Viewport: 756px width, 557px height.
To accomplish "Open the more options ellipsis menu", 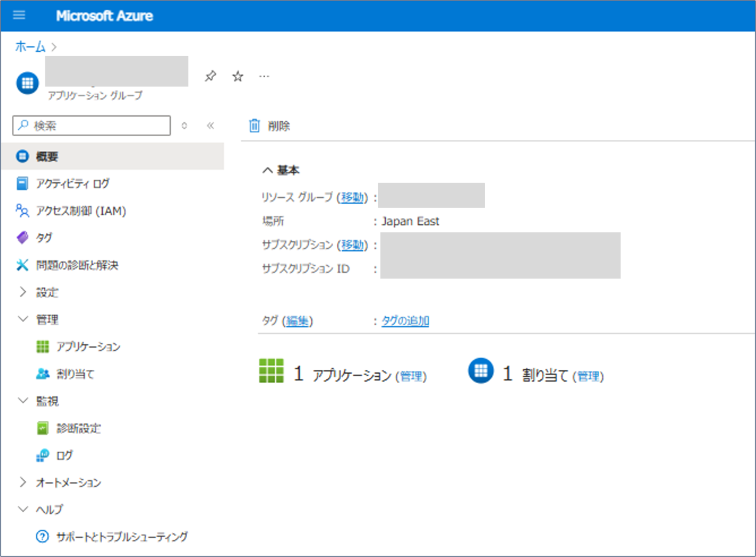I will tap(265, 76).
